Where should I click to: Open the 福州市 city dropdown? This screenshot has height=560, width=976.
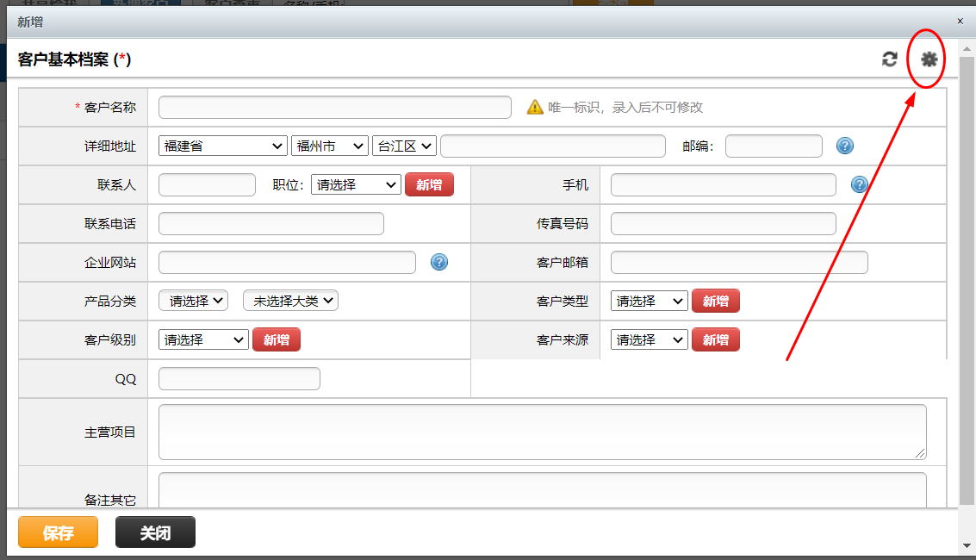click(330, 146)
